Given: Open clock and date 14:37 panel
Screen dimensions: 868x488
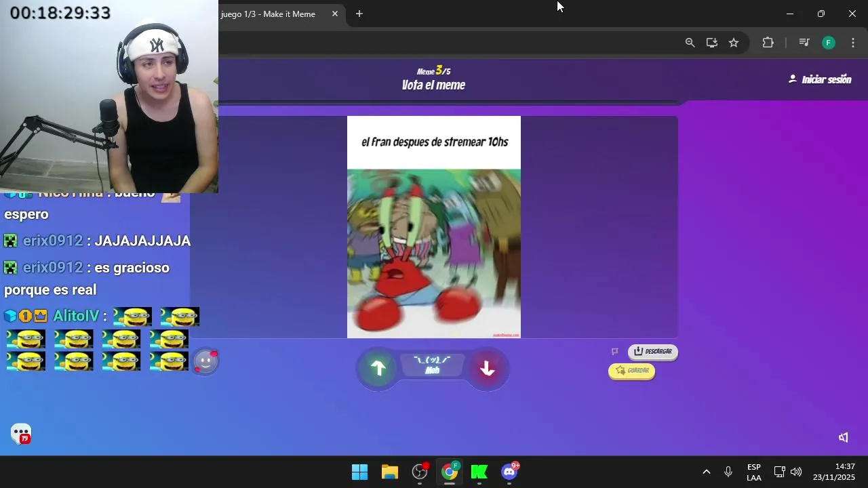Looking at the screenshot, I should pos(834,472).
